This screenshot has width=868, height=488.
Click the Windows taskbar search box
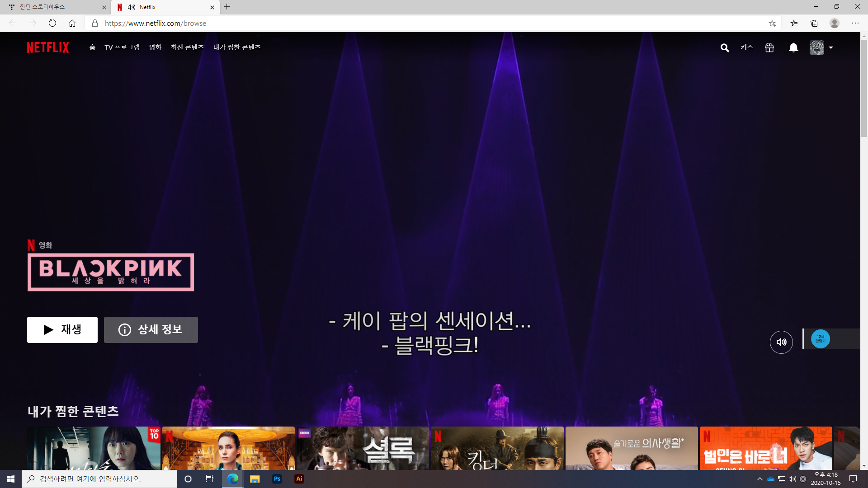[99, 479]
